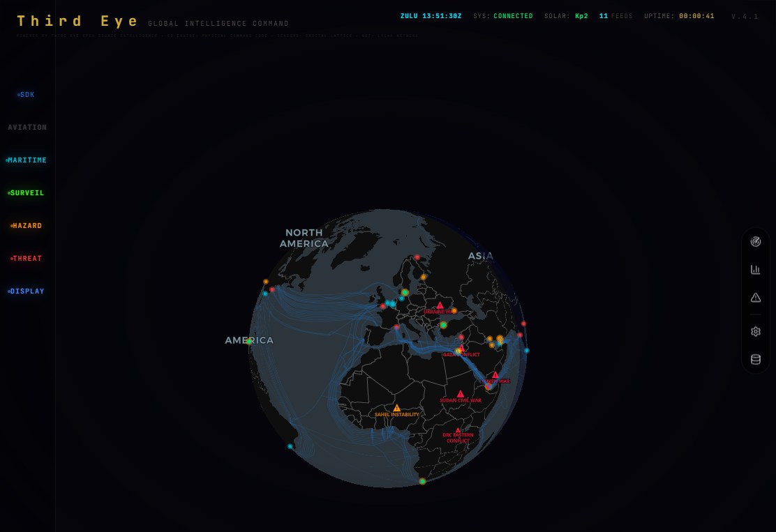The width and height of the screenshot is (776, 532).
Task: Open the database stack icon
Action: [755, 360]
